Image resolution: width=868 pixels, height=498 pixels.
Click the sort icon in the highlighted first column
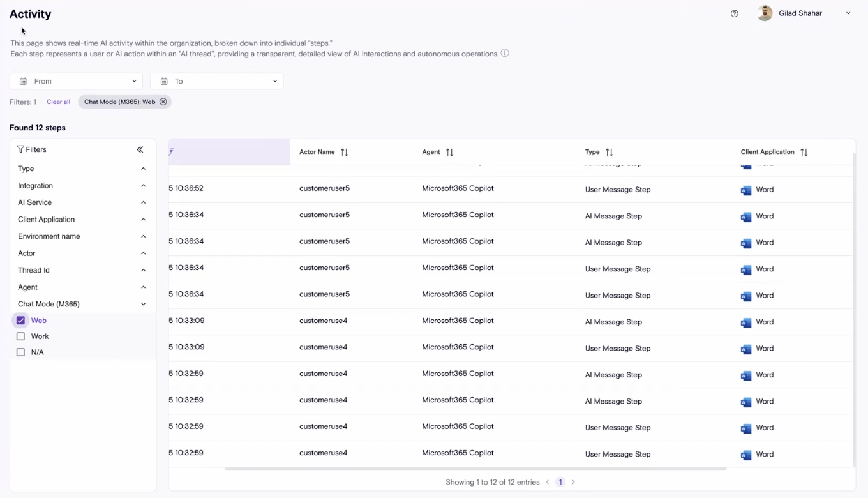pos(172,152)
